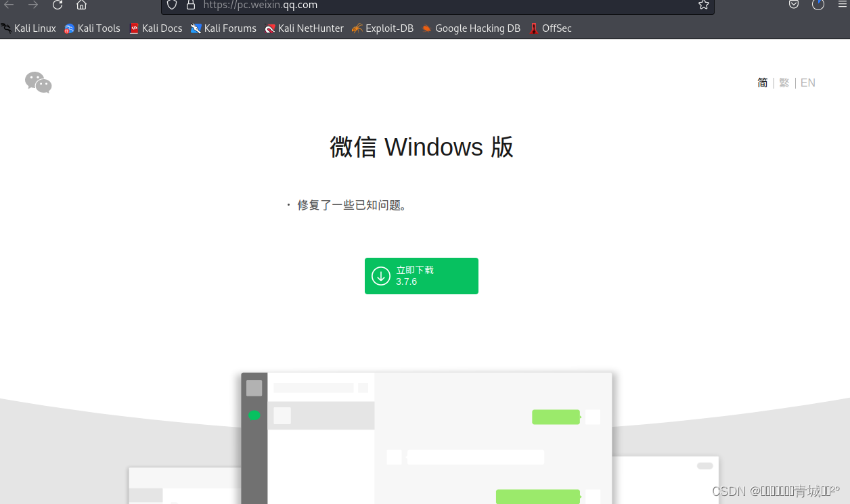The image size is (850, 504).
Task: Open the Kali Docs bookmark
Action: pos(156,28)
